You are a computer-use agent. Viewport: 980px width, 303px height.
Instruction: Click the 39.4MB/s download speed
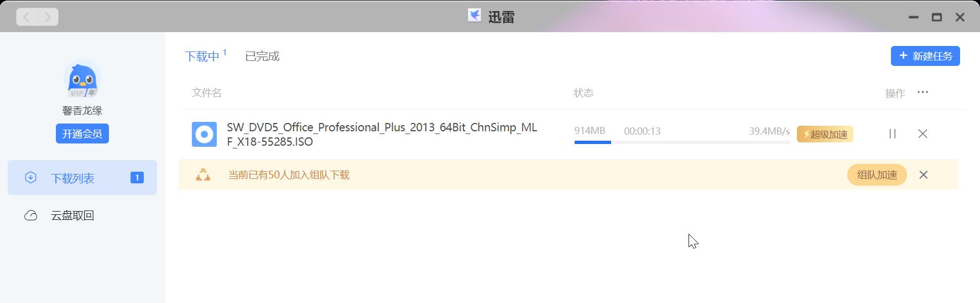pos(769,131)
